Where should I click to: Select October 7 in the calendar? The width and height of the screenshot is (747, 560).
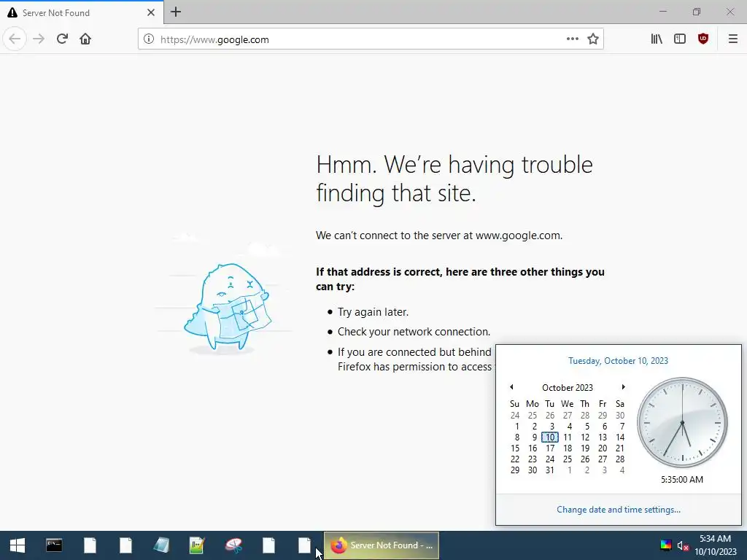pos(621,426)
